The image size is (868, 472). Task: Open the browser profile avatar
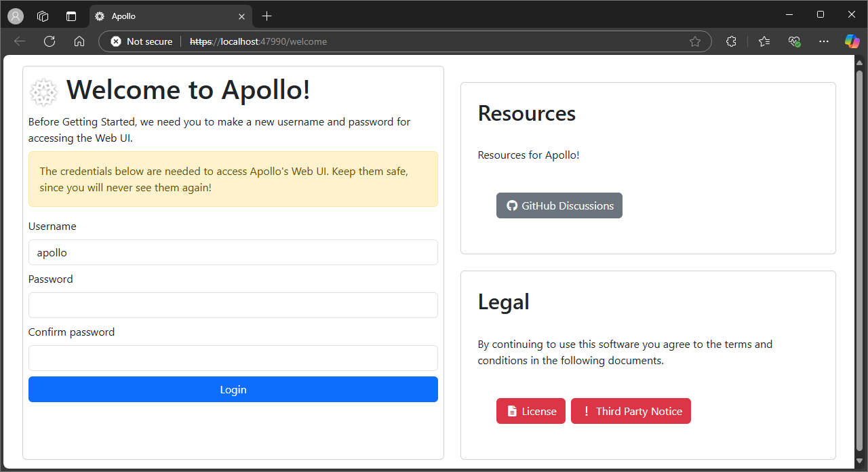pos(15,16)
